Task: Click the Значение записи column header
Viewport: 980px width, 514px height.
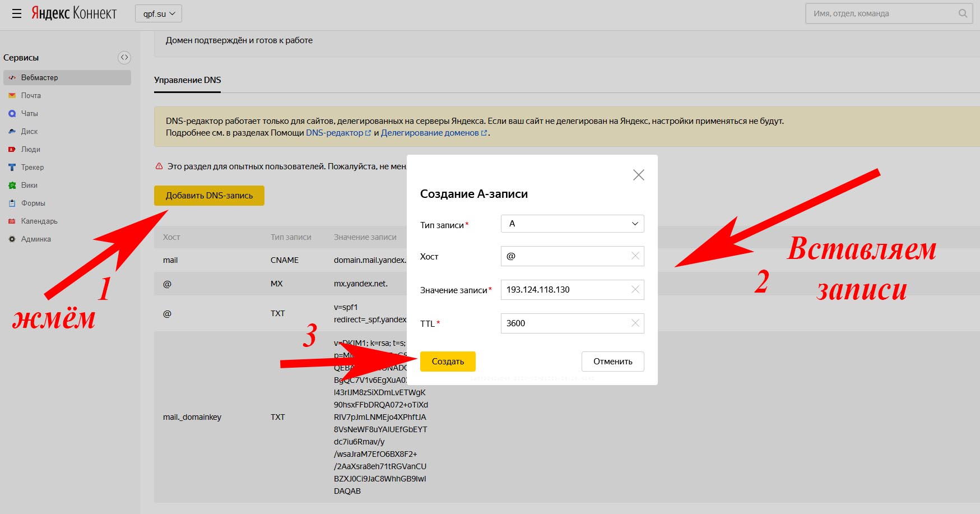Action: coord(365,237)
